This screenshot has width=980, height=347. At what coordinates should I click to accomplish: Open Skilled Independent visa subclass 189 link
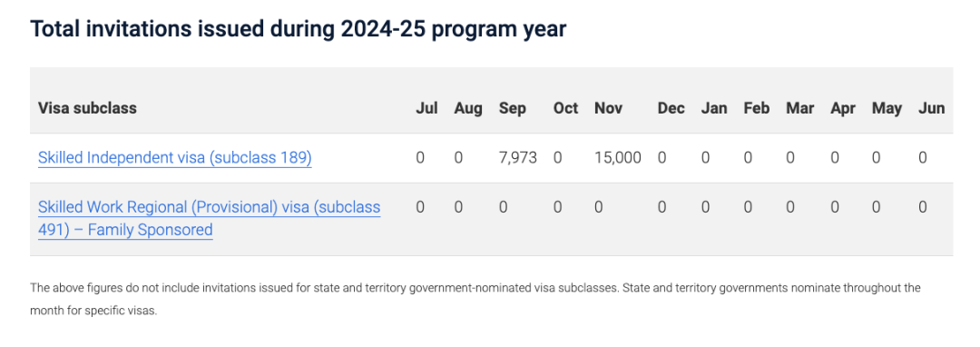pos(175,158)
